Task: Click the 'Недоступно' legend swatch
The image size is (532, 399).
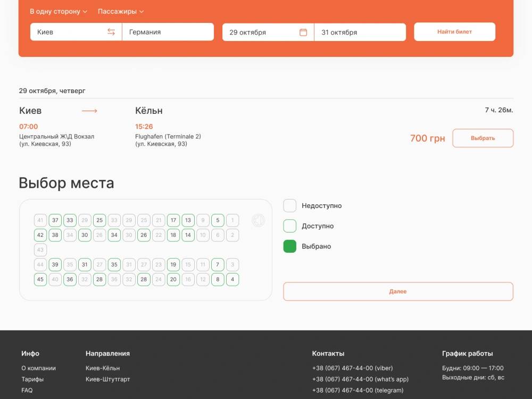Action: pos(290,205)
